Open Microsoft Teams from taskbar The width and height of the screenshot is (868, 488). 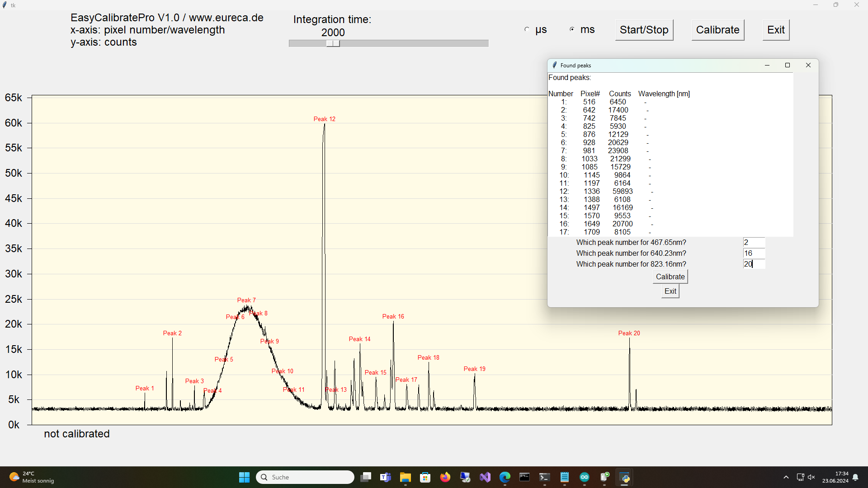(386, 477)
